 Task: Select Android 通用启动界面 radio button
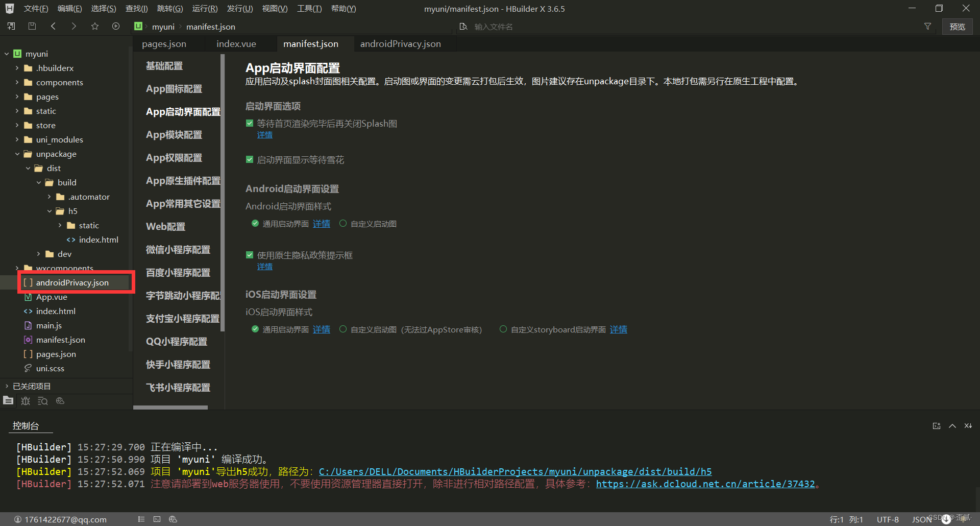pos(255,223)
